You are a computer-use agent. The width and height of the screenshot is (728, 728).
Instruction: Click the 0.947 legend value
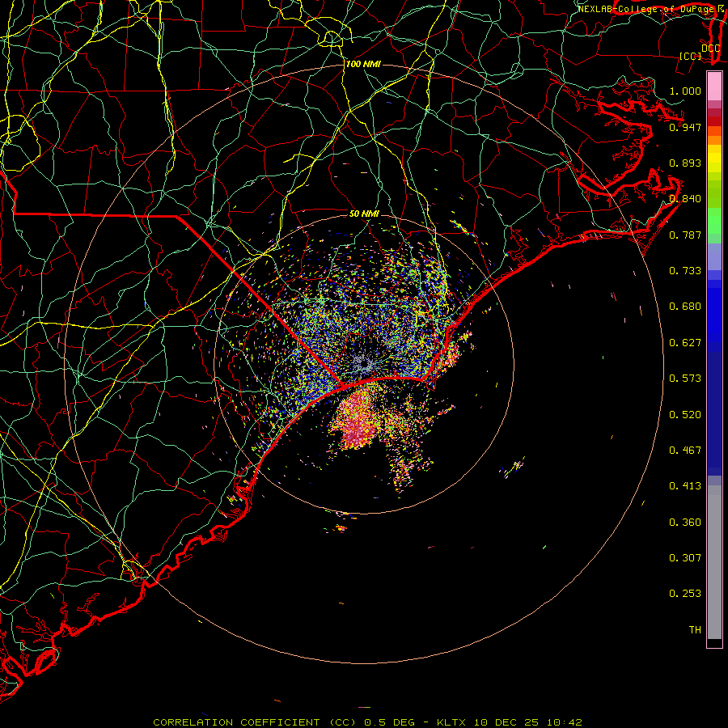coord(685,127)
